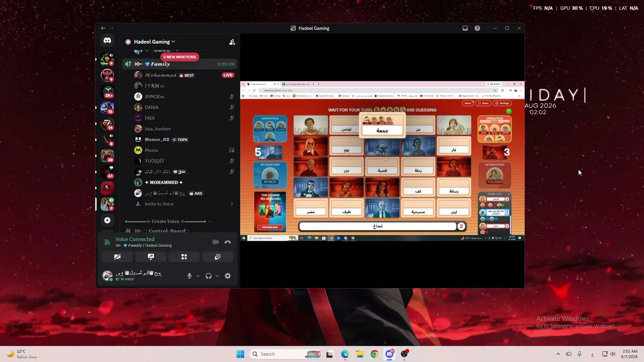Toggle the camera on button
The image size is (644, 362).
(117, 256)
